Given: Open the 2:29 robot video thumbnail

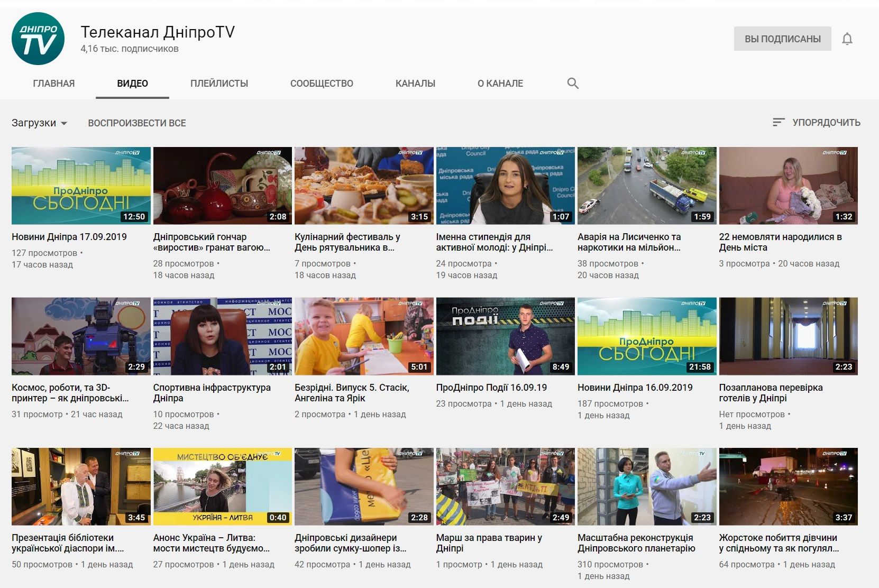Looking at the screenshot, I should pyautogui.click(x=81, y=336).
